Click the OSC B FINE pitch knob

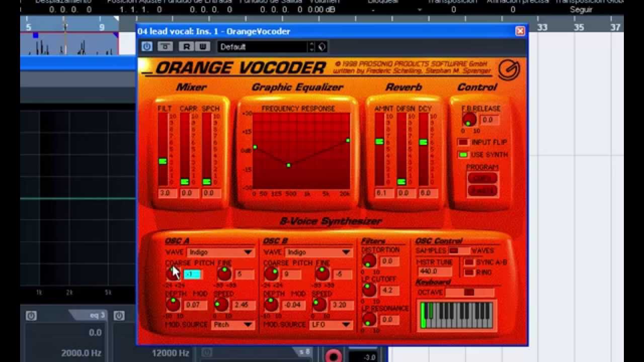322,274
